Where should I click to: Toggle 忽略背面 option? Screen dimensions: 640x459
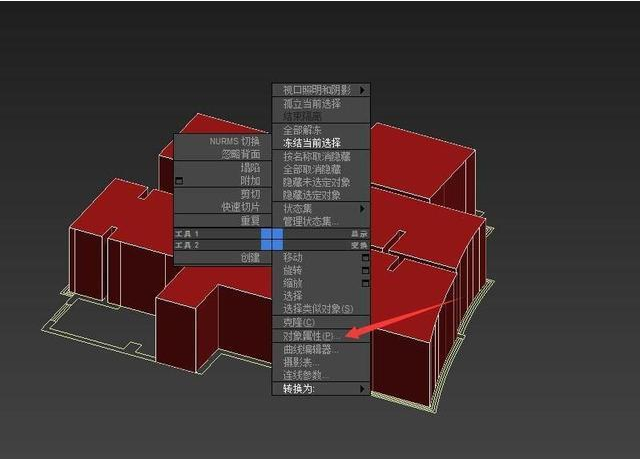pos(241,154)
